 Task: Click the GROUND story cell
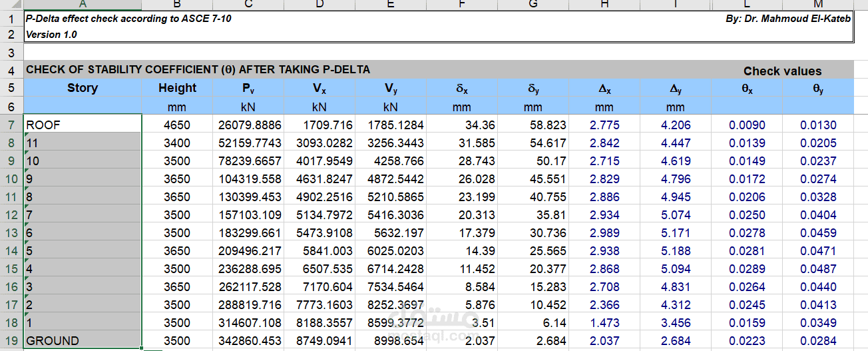(83, 341)
